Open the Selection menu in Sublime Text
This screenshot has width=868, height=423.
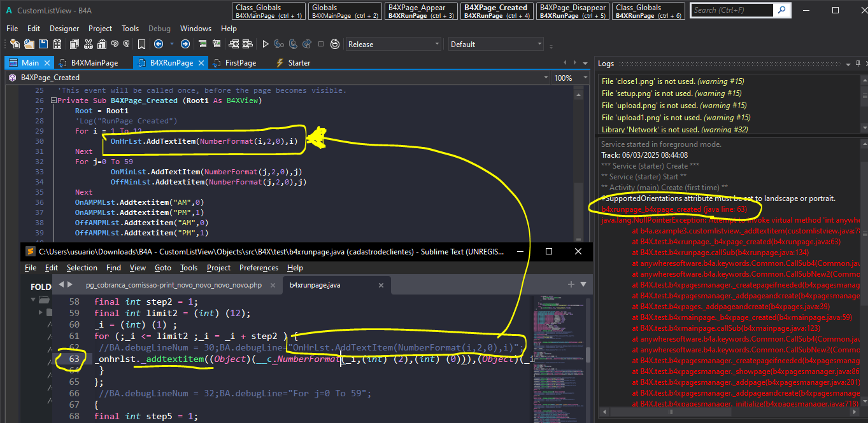click(x=82, y=268)
